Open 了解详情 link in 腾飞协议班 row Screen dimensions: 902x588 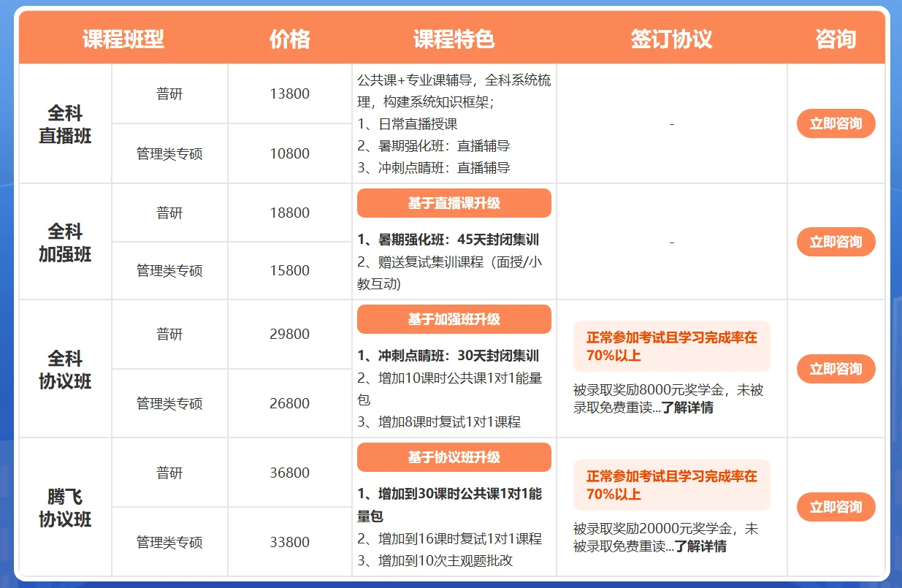(700, 546)
